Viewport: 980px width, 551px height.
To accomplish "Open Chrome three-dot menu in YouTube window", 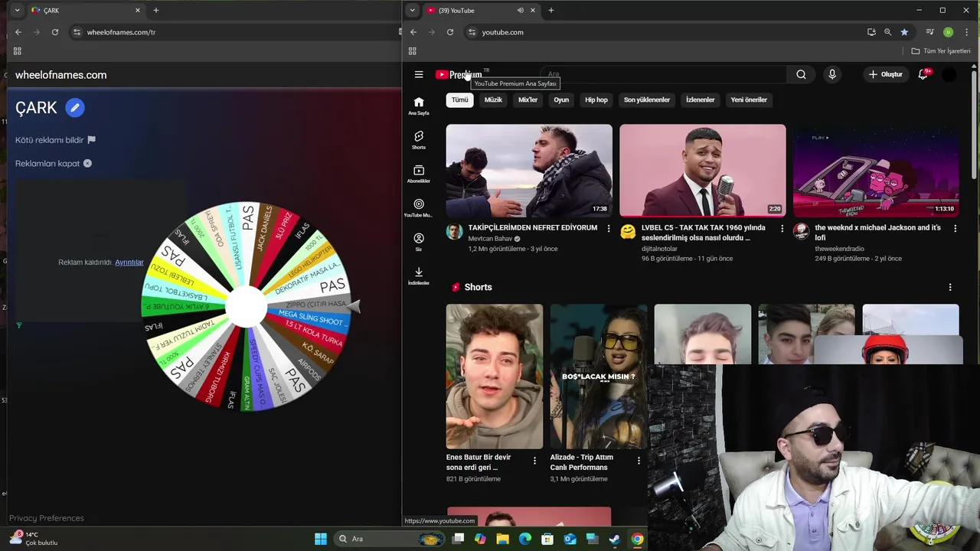I will click(966, 32).
